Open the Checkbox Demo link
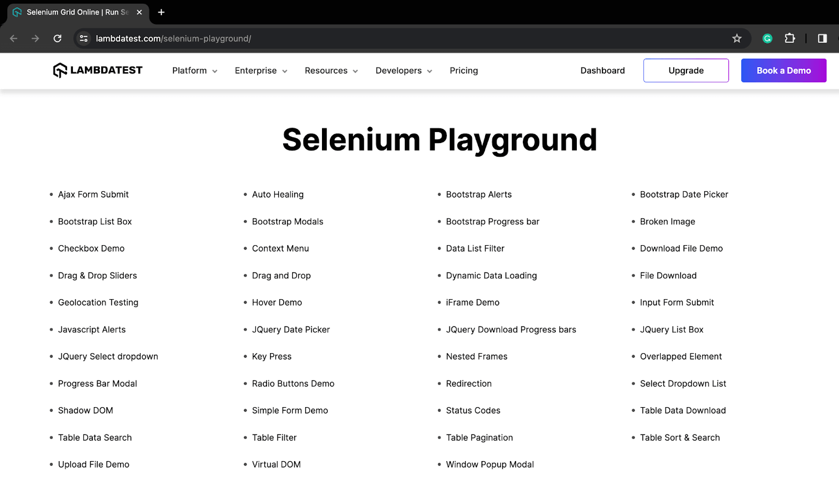This screenshot has height=504, width=839. coord(91,248)
